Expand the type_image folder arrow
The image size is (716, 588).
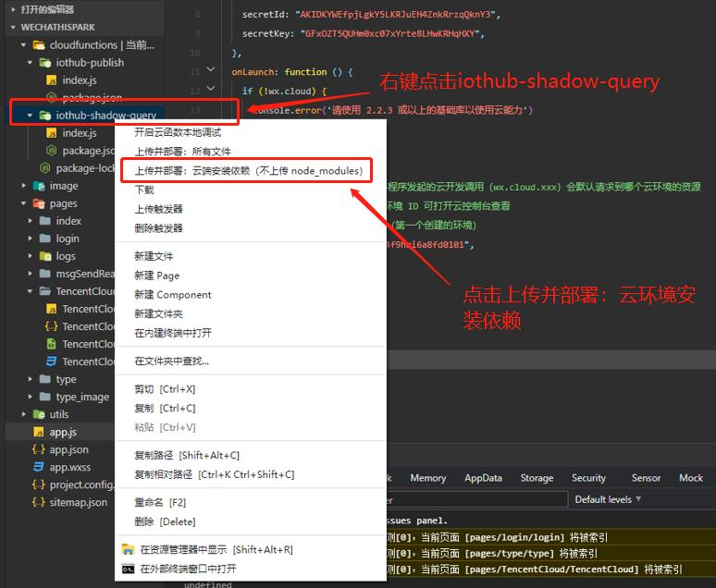pyautogui.click(x=31, y=397)
